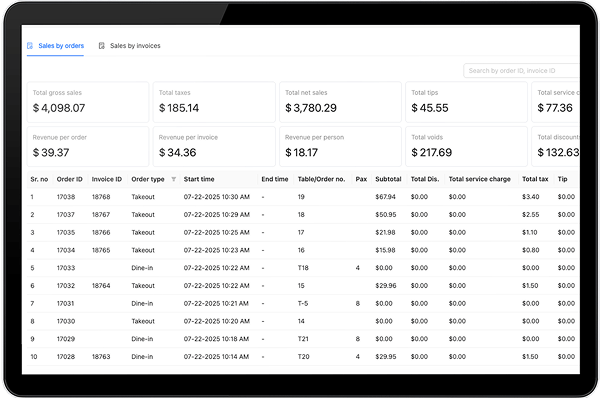Focus the order ID search field

coord(521,71)
